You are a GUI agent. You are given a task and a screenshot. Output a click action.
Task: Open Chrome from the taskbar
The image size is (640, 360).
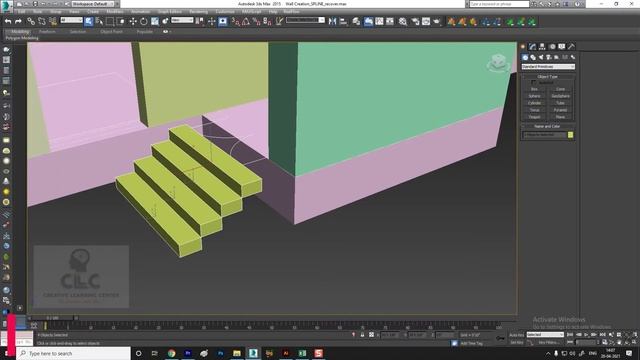171,353
